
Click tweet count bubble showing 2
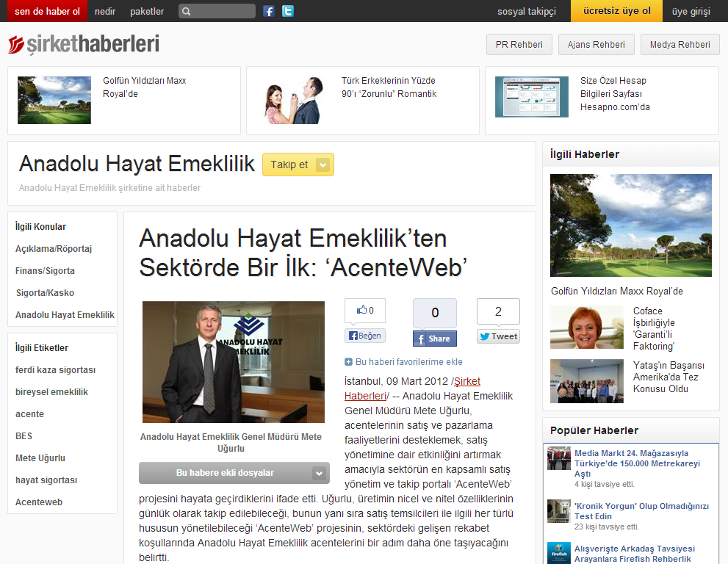pyautogui.click(x=498, y=311)
